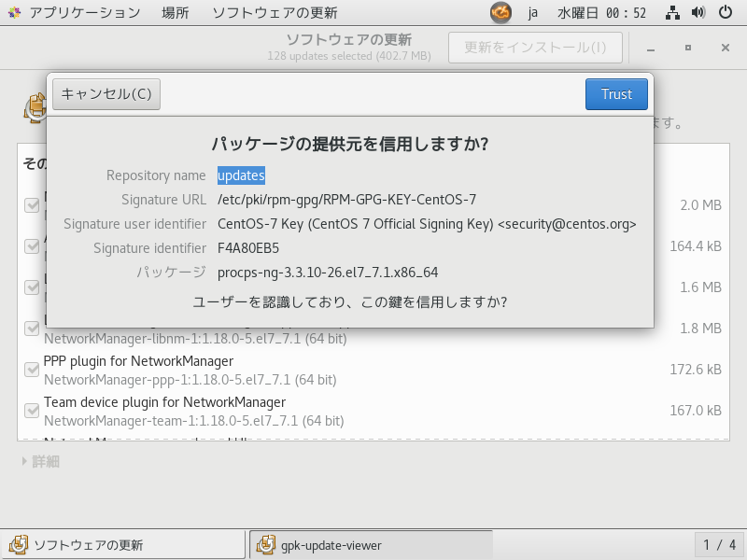Select the 'Team device plugin for NetworkManager' title
This screenshot has height=560, width=747.
point(165,402)
